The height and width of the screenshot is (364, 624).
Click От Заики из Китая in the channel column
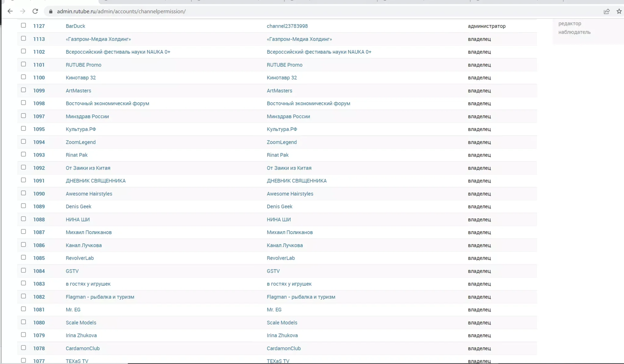[289, 168]
